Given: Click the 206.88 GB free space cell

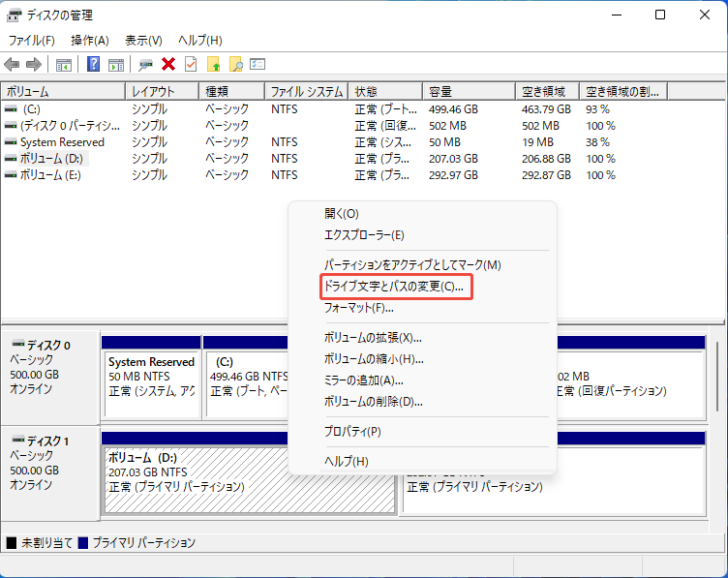Looking at the screenshot, I should 546,159.
